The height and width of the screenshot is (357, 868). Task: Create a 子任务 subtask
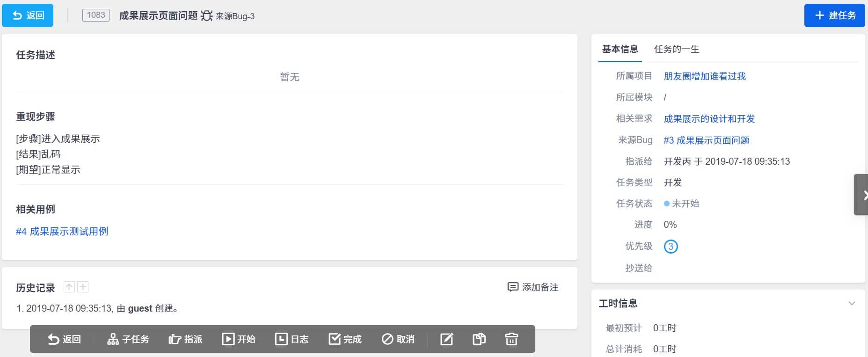coord(128,339)
